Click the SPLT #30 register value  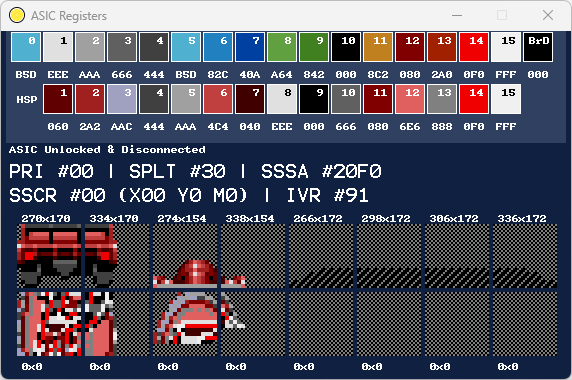177,171
